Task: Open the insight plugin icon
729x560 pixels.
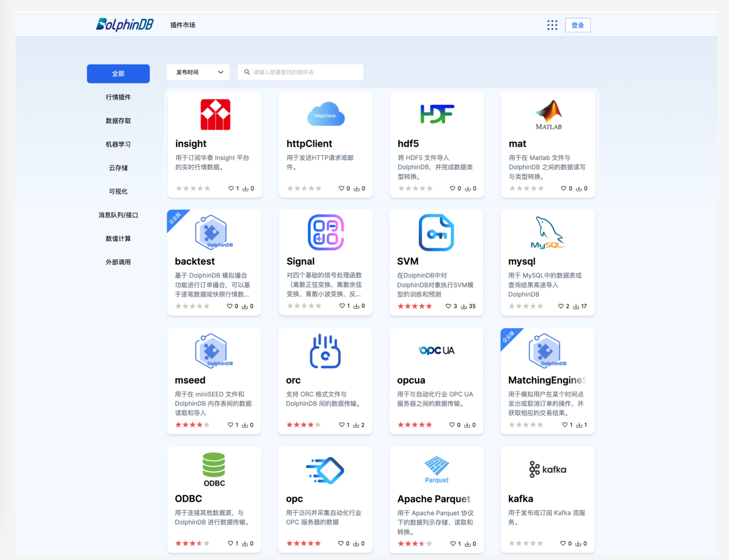Action: point(214,114)
